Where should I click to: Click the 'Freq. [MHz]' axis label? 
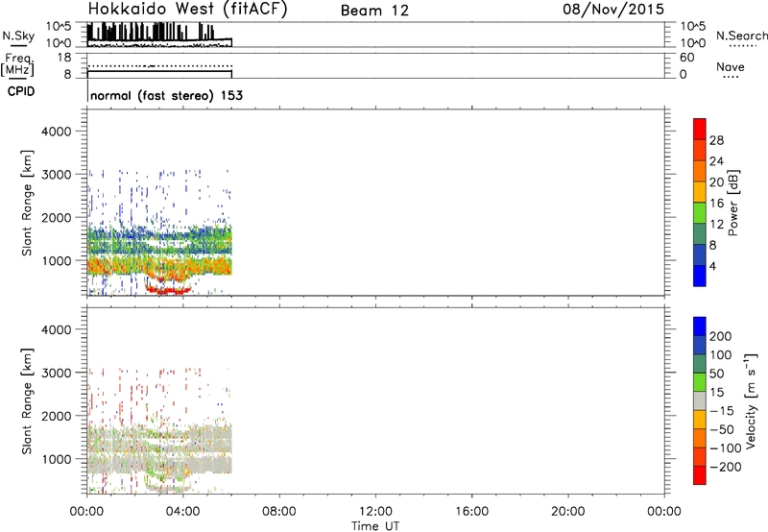click(x=18, y=64)
